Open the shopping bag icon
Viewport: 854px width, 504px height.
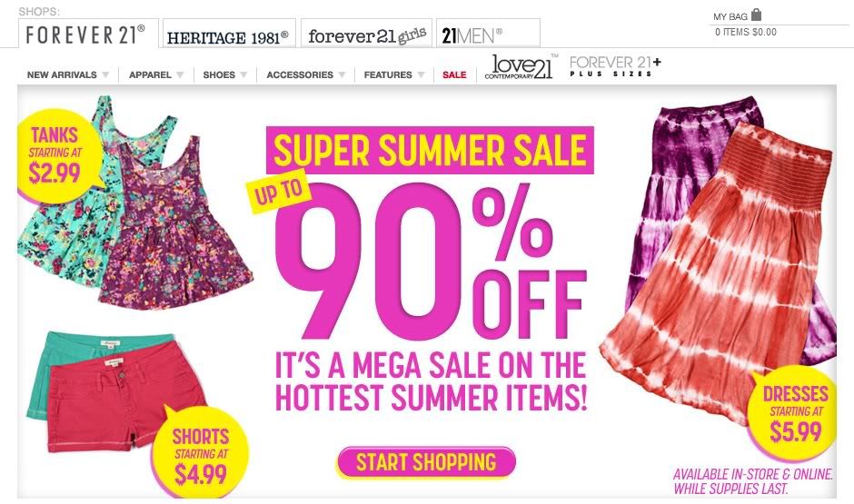coord(756,15)
